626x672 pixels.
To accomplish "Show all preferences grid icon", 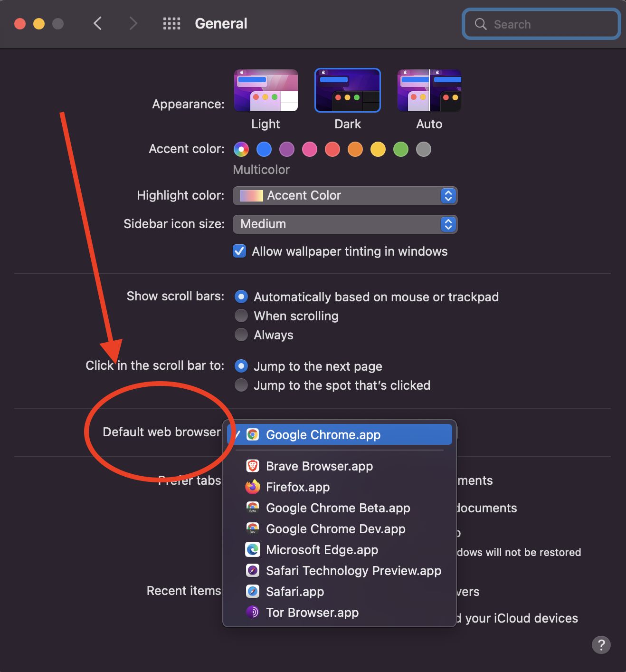I will [x=171, y=23].
